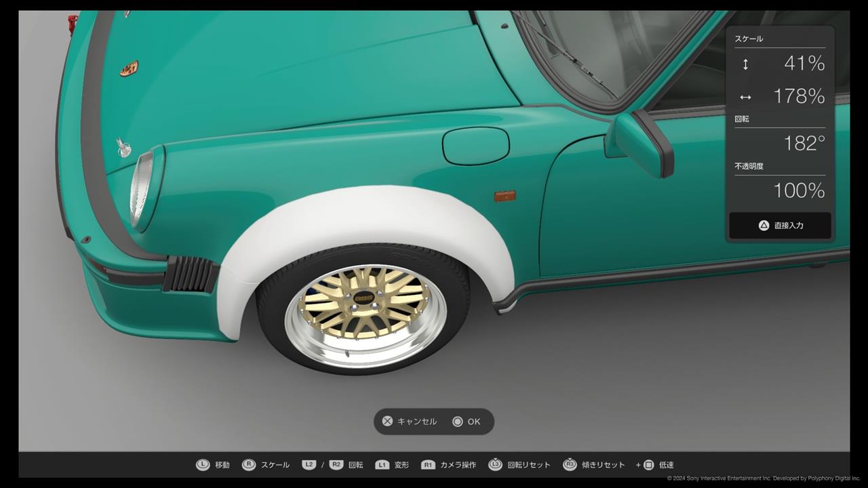This screenshot has height=488, width=868.
Task: Click the 不透明度 opacity label
Action: pos(749,166)
